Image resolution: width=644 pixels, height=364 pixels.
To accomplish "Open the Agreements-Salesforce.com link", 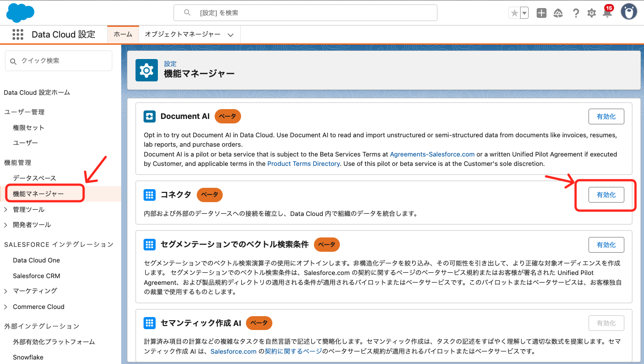I will [x=432, y=154].
